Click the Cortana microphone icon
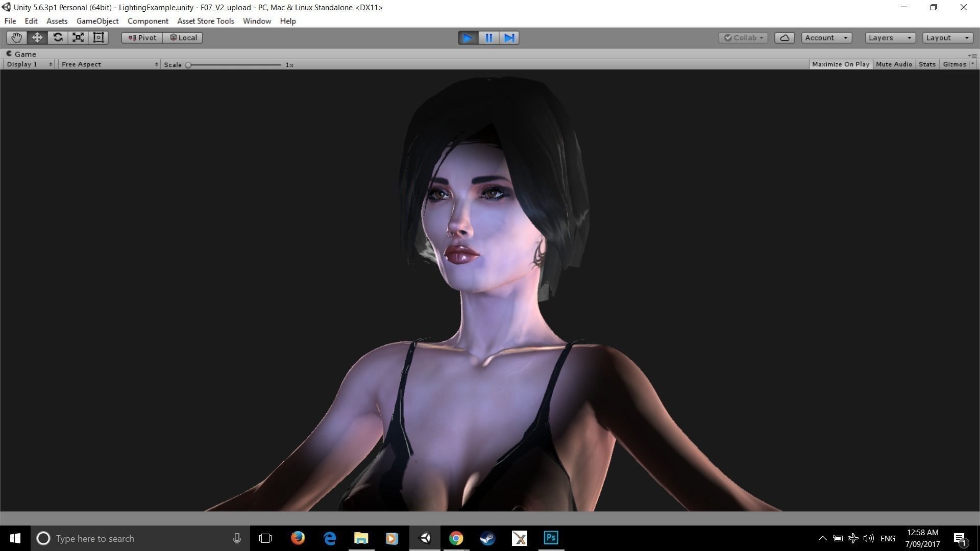This screenshot has width=980, height=551. coord(237,538)
